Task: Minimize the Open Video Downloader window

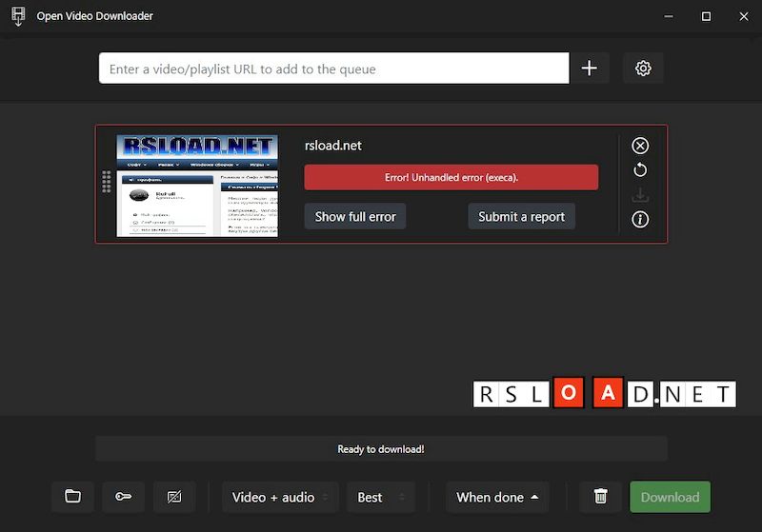Action: tap(669, 16)
